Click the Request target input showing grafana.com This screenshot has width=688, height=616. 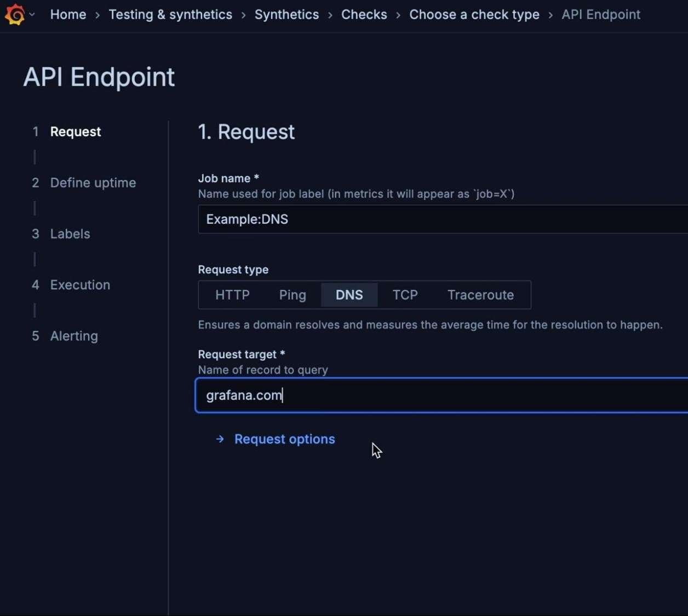(x=383, y=395)
